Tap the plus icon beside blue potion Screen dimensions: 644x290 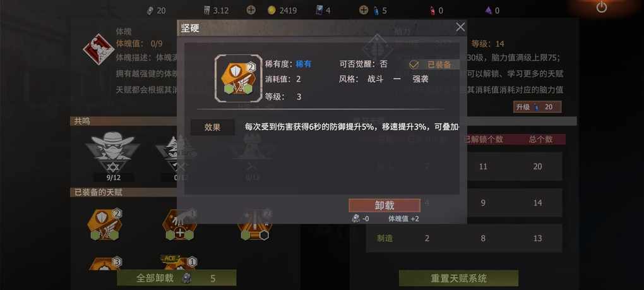pyautogui.click(x=364, y=10)
